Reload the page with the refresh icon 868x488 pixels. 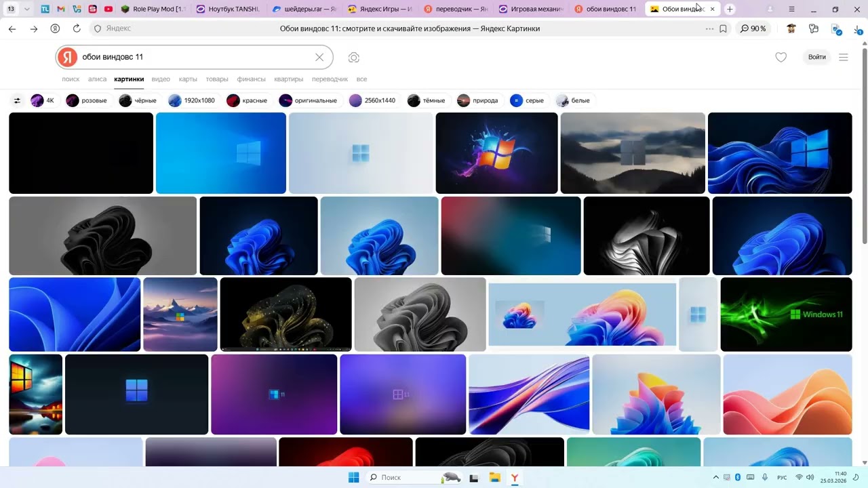(x=77, y=28)
